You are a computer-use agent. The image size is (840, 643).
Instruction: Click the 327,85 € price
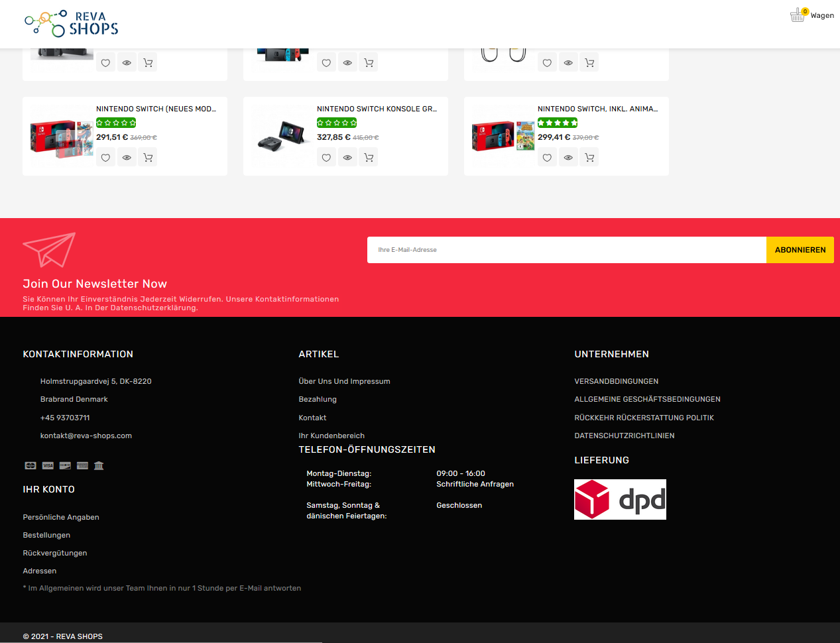pyautogui.click(x=333, y=137)
